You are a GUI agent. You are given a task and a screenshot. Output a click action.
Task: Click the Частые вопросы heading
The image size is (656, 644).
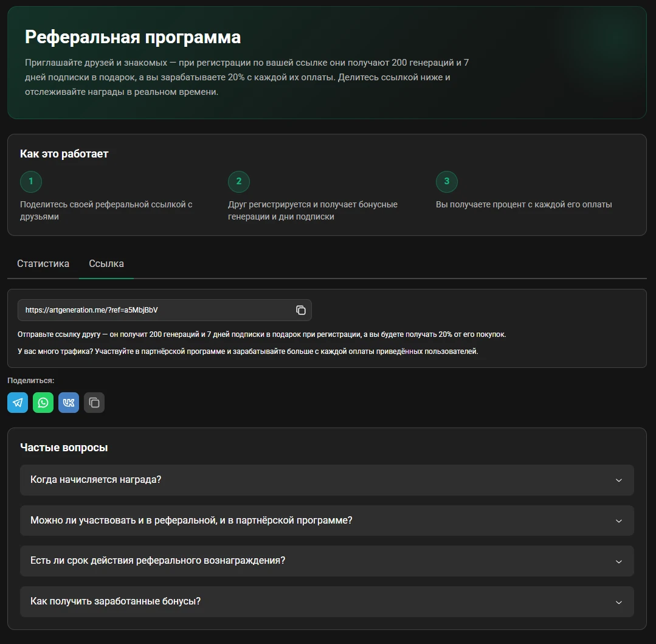pos(64,448)
